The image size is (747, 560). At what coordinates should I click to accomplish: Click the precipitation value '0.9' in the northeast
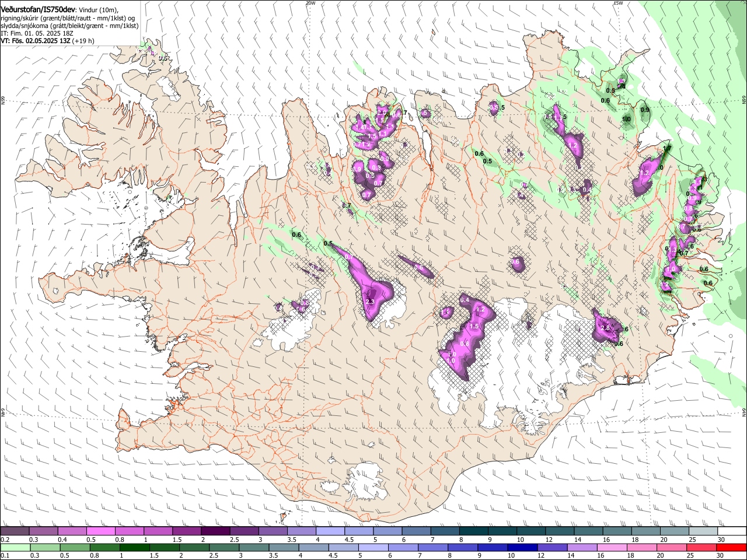(645, 110)
